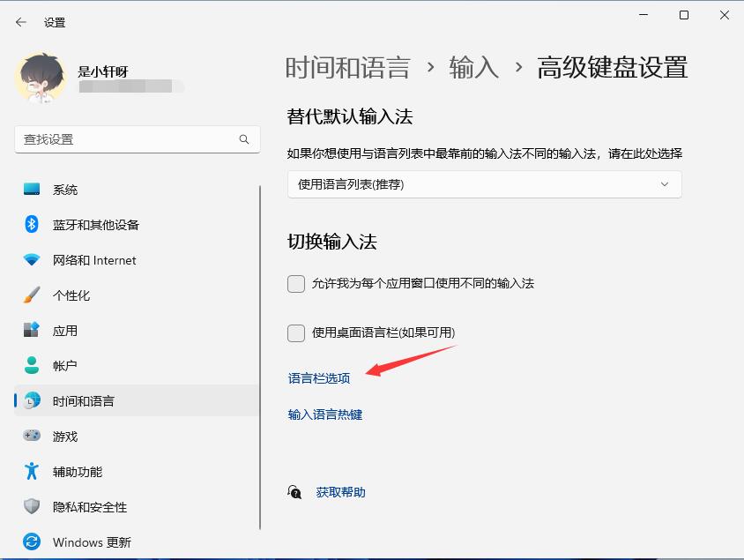The image size is (744, 560).
Task: Enable 允许我为每个应用窗口使用不同的输入法
Action: click(x=296, y=285)
